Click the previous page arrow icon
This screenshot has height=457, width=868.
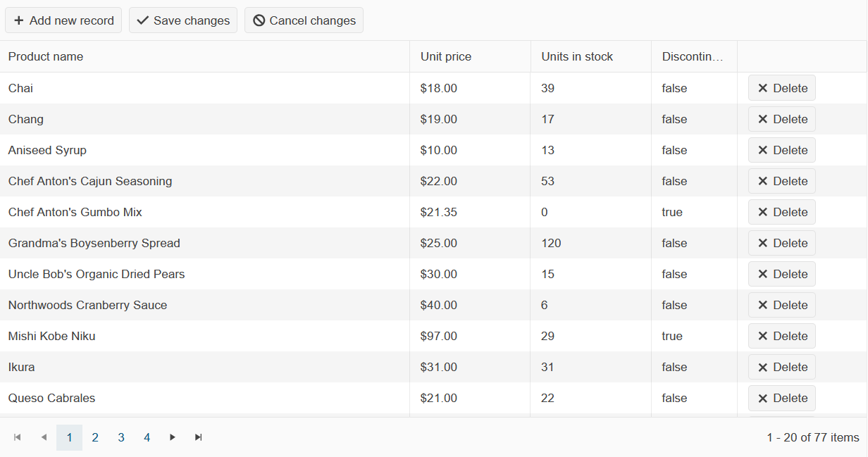(x=44, y=437)
